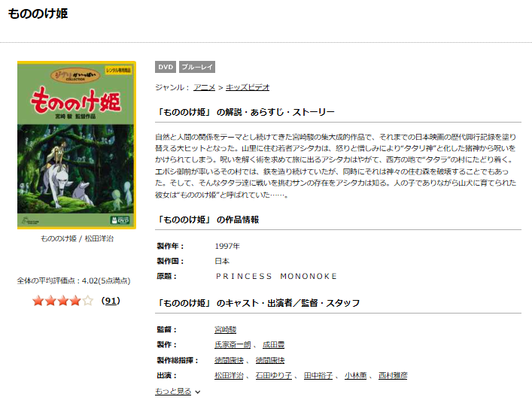Click the 1997年 production year value
The image size is (532, 406).
point(227,246)
